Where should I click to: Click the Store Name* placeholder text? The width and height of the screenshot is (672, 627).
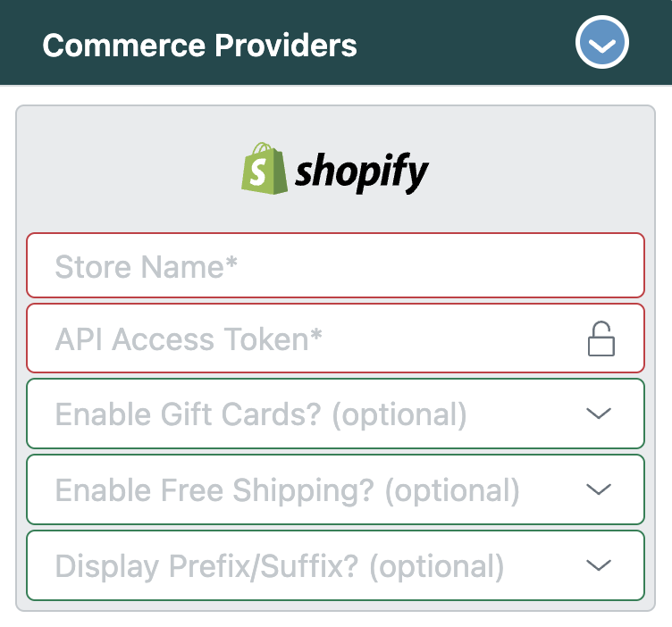pyautogui.click(x=147, y=267)
